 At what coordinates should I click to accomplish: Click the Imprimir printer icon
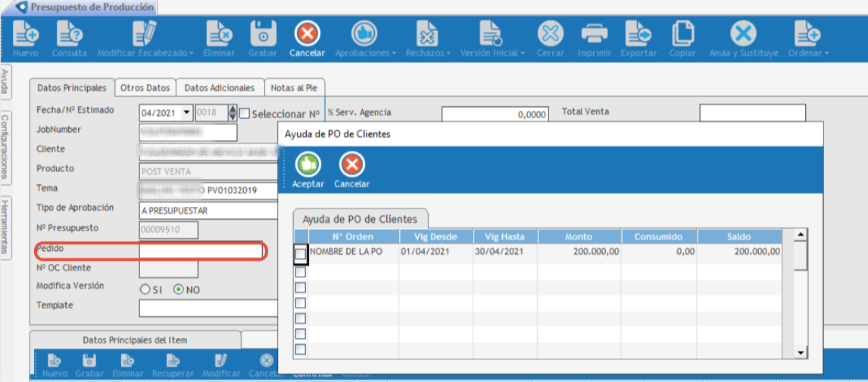click(x=595, y=34)
